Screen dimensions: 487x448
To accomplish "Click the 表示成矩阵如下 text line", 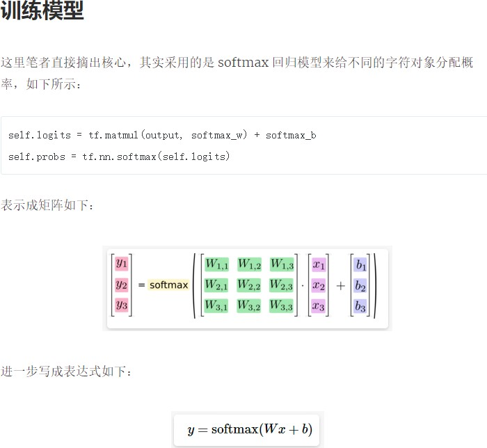I will coord(47,206).
